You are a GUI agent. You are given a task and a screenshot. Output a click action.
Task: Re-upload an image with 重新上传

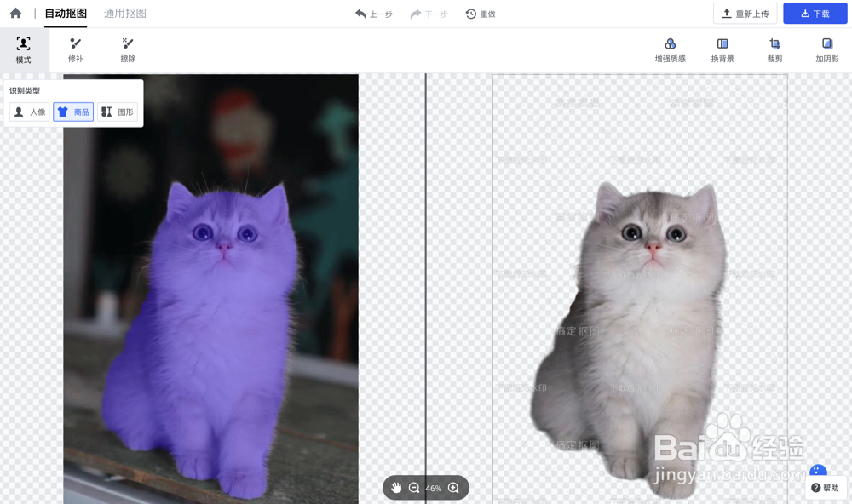tap(745, 14)
